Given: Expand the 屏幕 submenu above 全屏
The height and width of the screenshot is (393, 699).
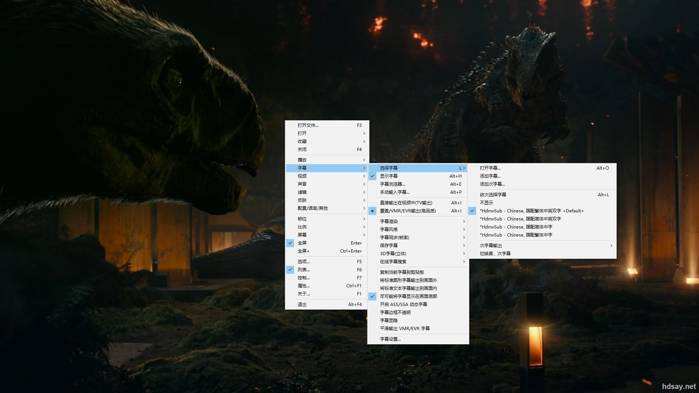Looking at the screenshot, I should (x=327, y=235).
